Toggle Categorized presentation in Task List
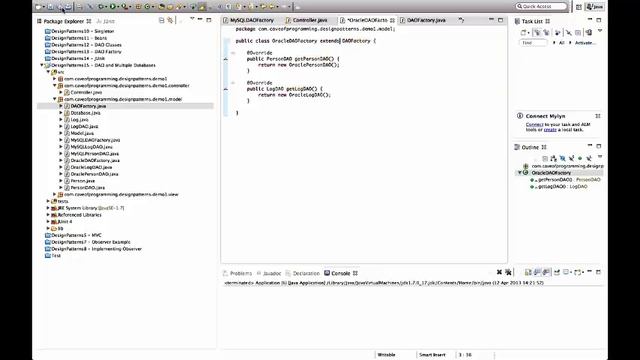Viewport: 640px width, 360px height. coord(537,33)
